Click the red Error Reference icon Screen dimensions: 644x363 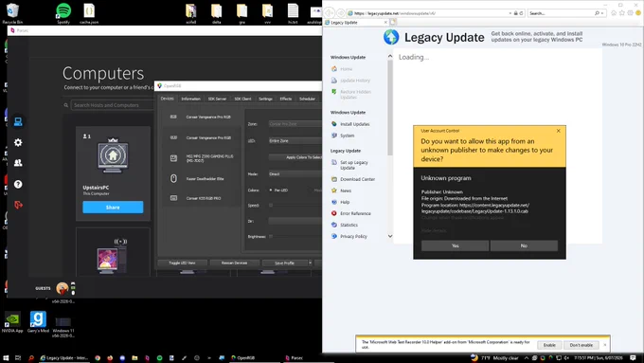pyautogui.click(x=334, y=213)
